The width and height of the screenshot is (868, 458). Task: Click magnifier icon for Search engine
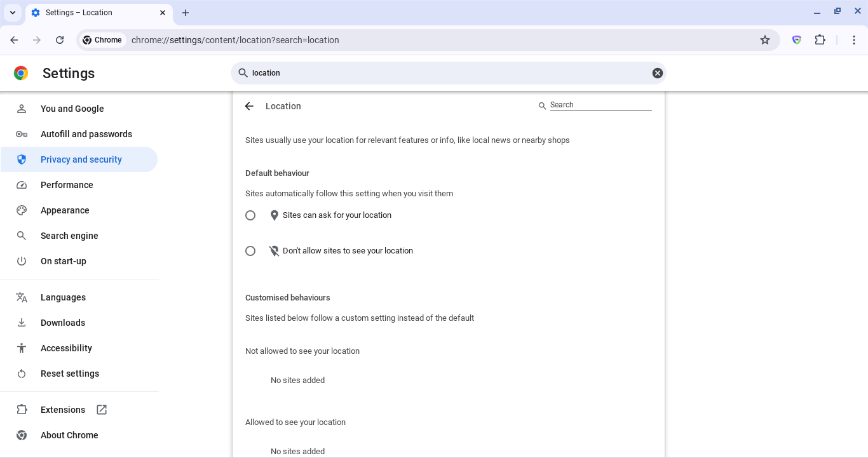[x=22, y=236]
